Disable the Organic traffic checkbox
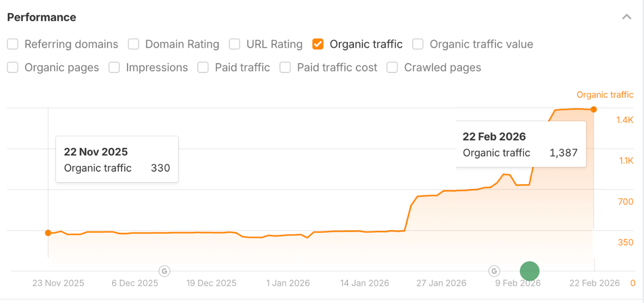The image size is (644, 303). (317, 44)
